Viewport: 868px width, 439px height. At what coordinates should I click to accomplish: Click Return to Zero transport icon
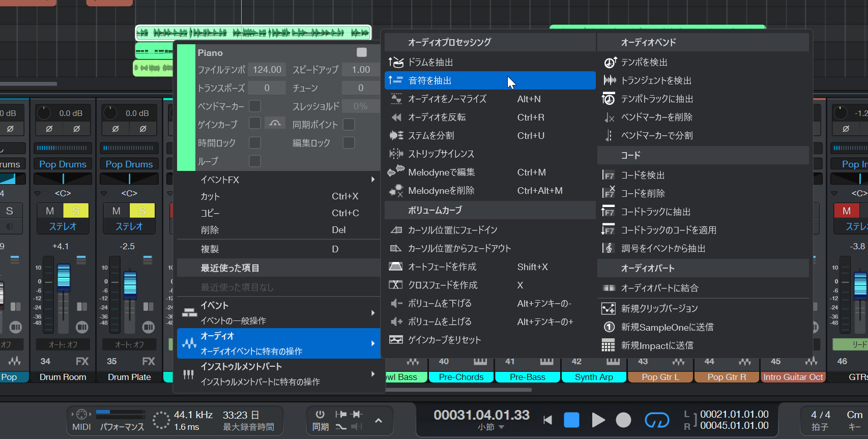tap(547, 420)
